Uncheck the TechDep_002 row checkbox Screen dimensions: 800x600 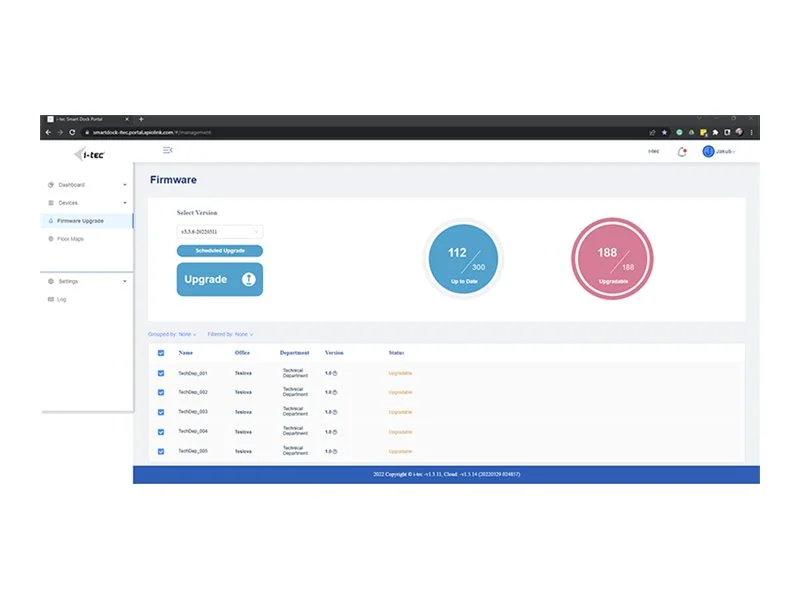(x=161, y=392)
